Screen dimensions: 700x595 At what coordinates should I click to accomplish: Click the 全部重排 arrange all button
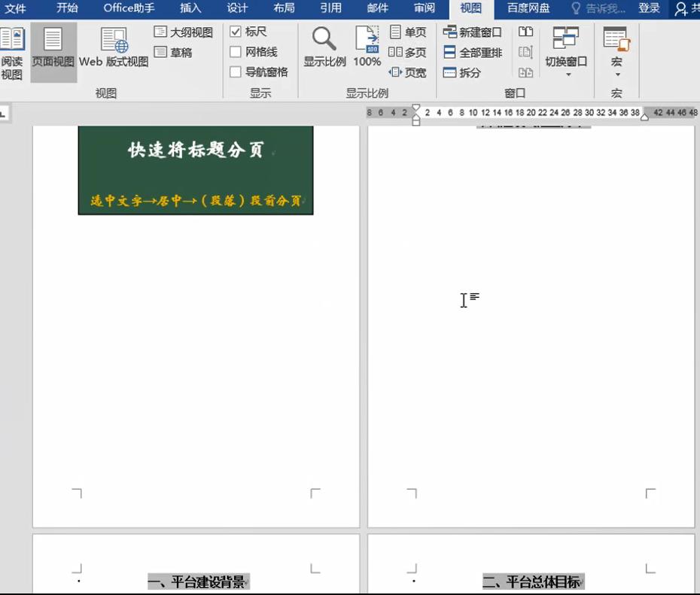click(x=472, y=52)
